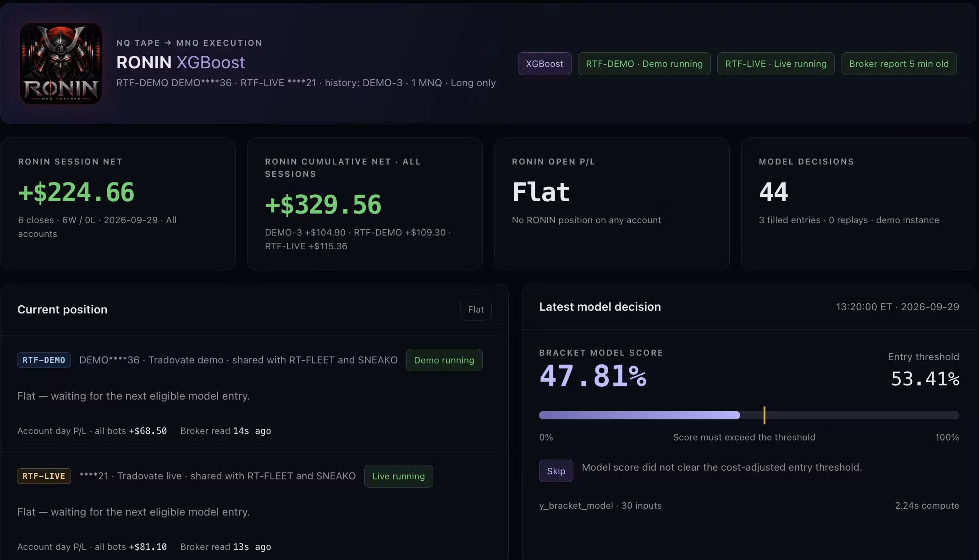This screenshot has width=979, height=560.
Task: Click the 53.41% entry threshold value
Action: 925,379
